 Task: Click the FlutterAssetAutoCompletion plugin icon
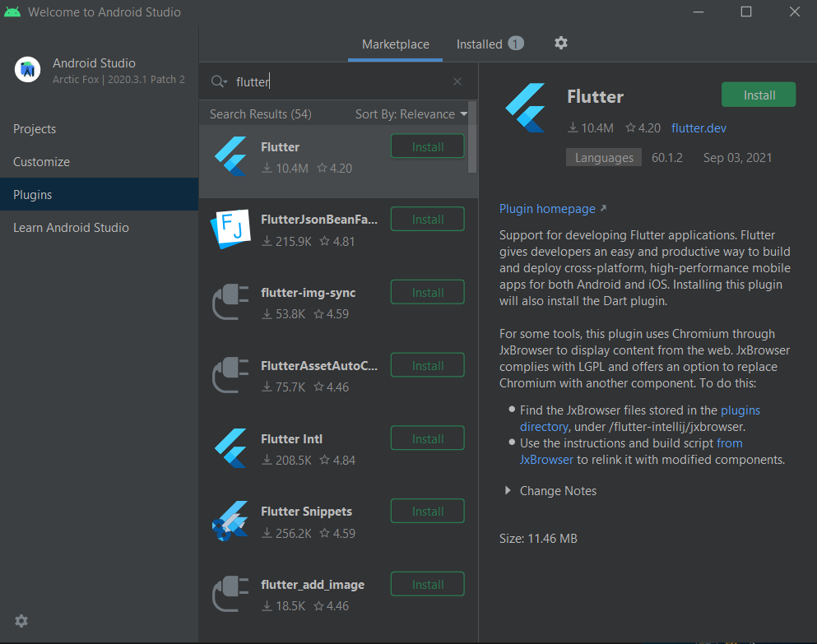pyautogui.click(x=231, y=375)
